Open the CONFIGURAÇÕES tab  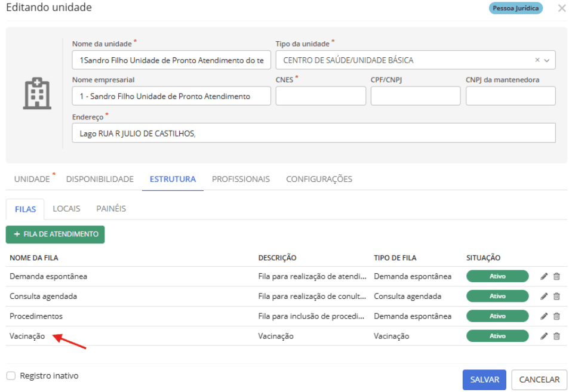[x=319, y=179]
